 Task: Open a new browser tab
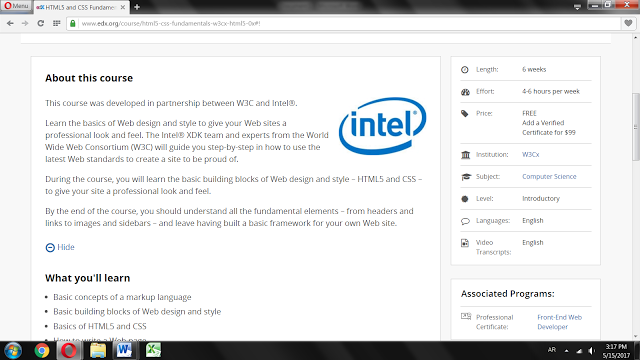click(x=137, y=7)
